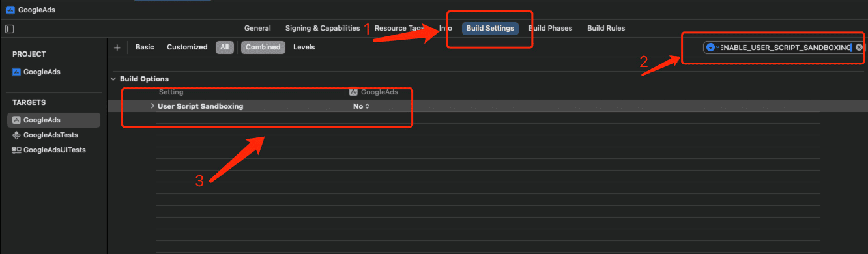Select the Combined view option

tap(263, 47)
